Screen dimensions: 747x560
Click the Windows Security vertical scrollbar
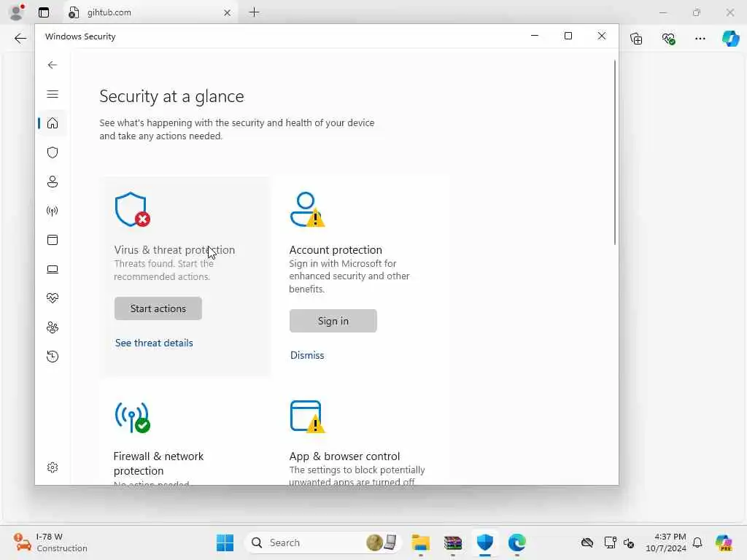pyautogui.click(x=614, y=152)
